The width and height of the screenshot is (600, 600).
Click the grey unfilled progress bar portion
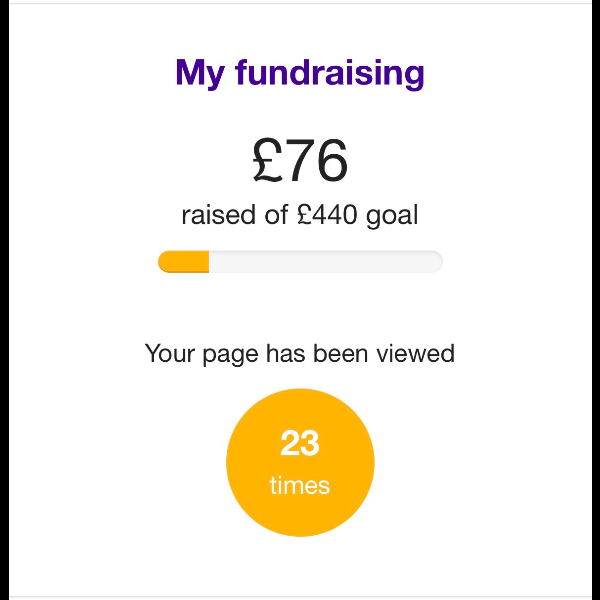tap(325, 262)
